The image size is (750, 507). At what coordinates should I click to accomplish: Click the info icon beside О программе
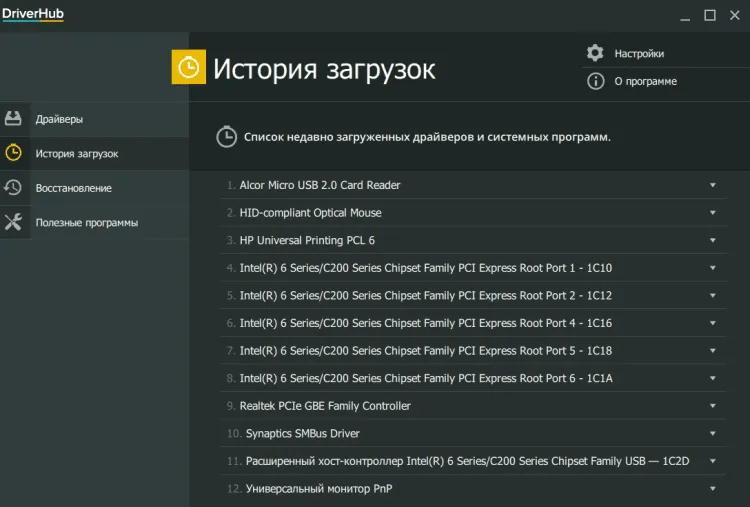pyautogui.click(x=595, y=81)
